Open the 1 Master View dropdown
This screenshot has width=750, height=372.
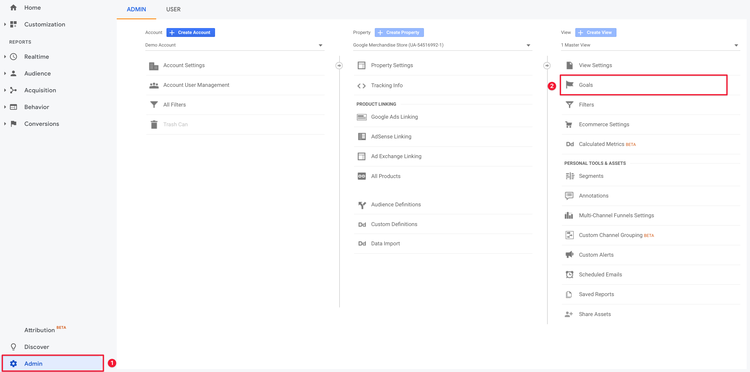650,45
